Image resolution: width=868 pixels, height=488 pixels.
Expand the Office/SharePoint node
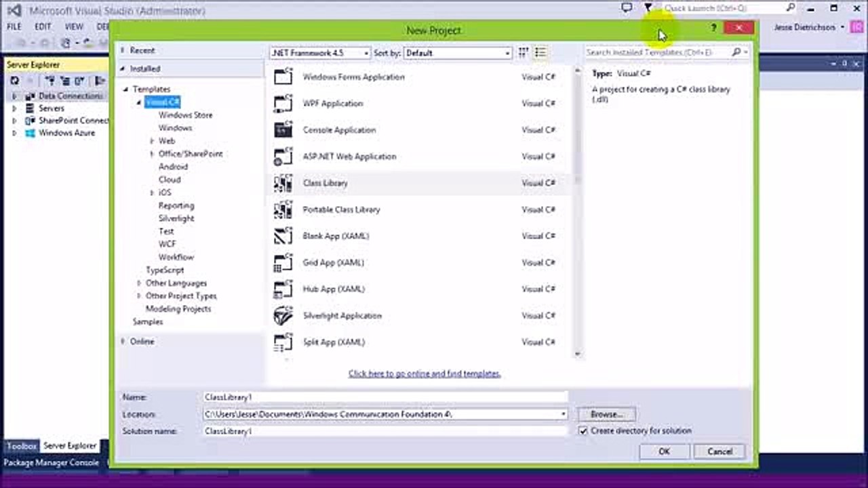tap(152, 154)
